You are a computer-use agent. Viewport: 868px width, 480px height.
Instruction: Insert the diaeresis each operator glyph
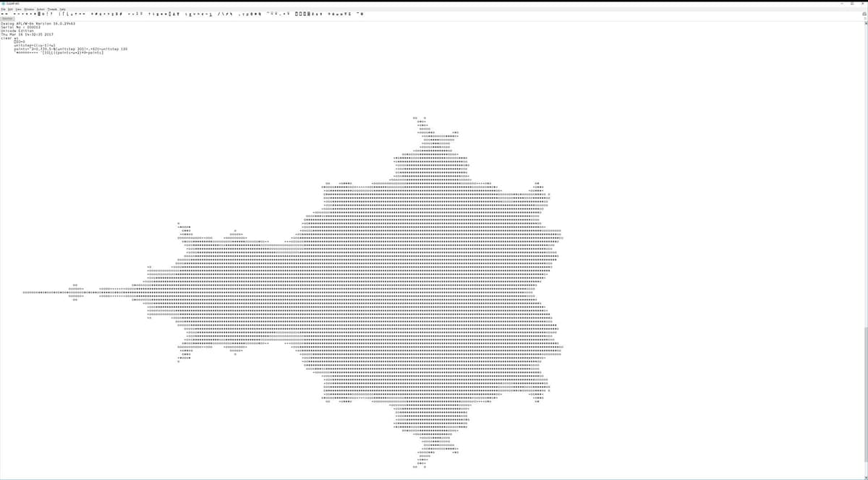pyautogui.click(x=268, y=14)
